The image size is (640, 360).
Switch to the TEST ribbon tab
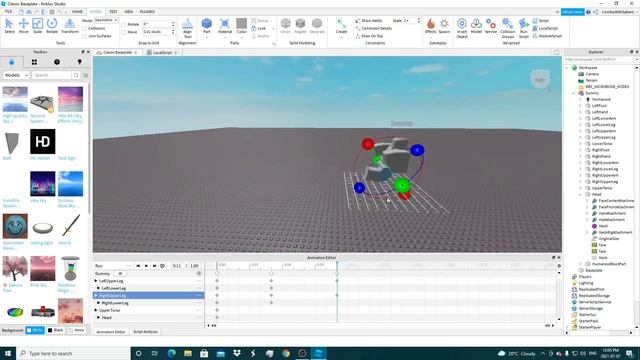tap(113, 11)
